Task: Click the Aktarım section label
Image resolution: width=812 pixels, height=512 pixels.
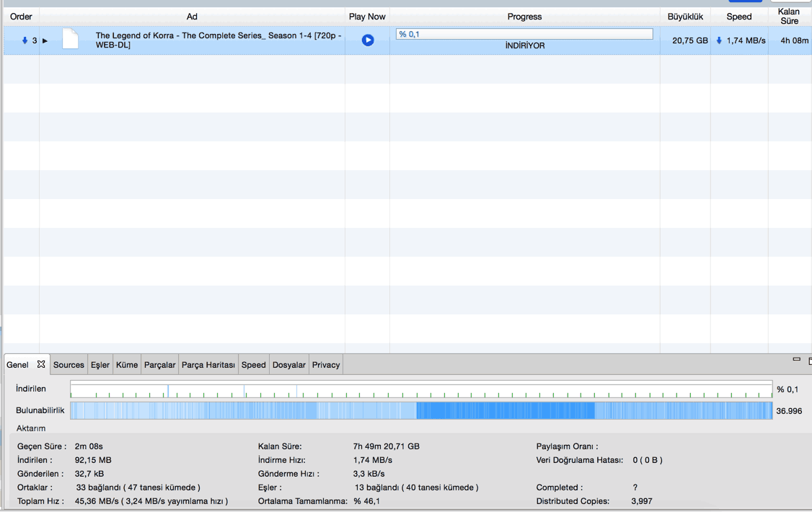Action: click(31, 428)
